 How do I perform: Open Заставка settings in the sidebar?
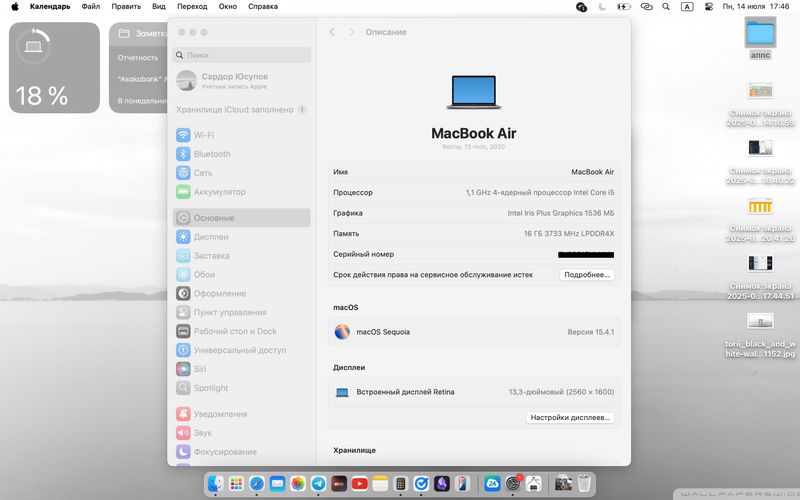tap(241, 256)
